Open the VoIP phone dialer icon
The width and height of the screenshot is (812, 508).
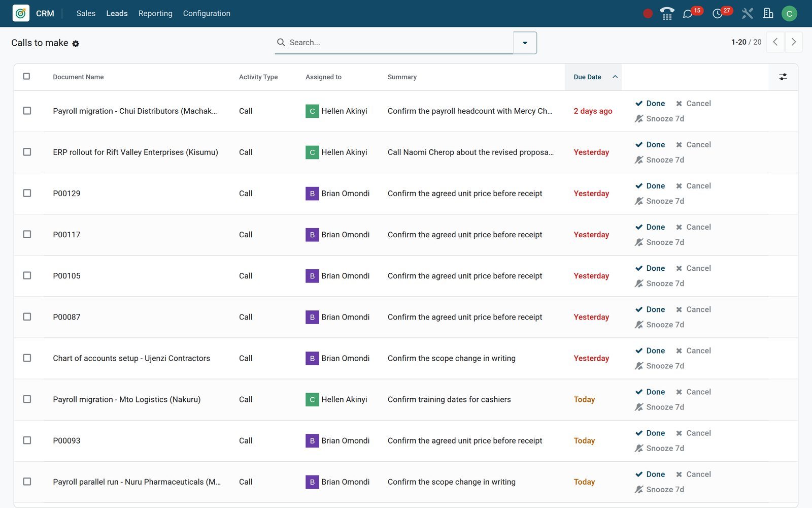[x=667, y=14]
